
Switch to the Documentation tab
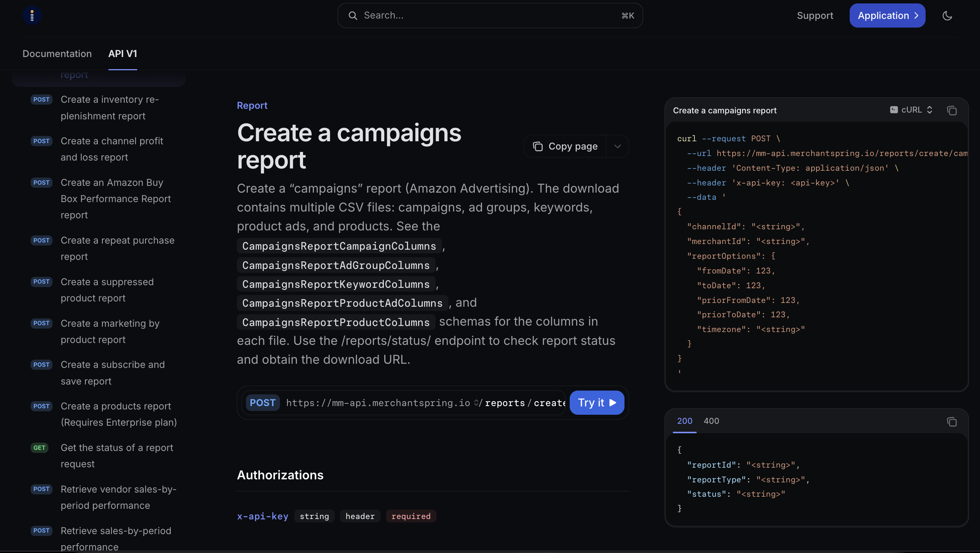tap(57, 54)
